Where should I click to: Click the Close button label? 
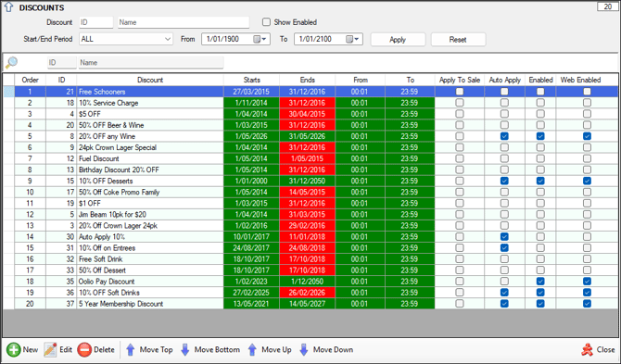coord(605,350)
